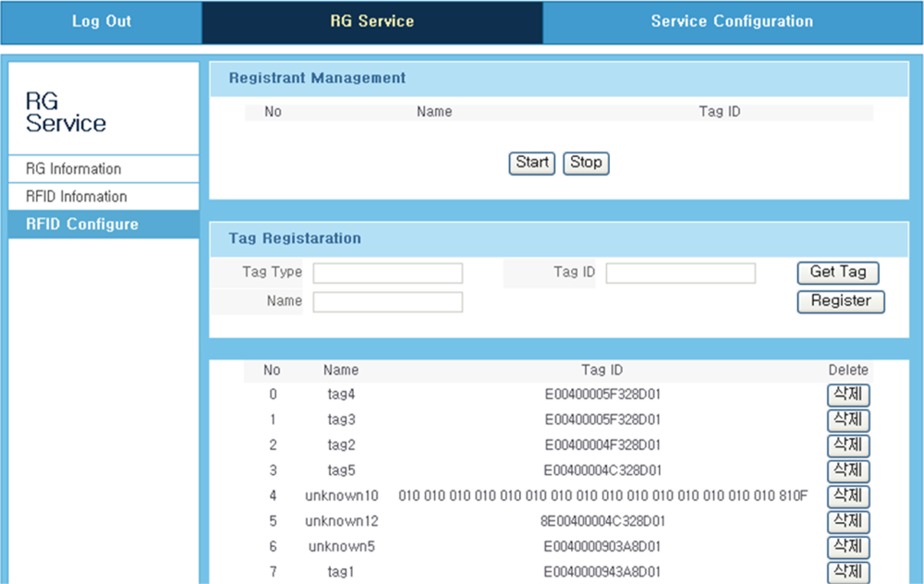Image resolution: width=924 pixels, height=584 pixels.
Task: Delete the unknown5 row
Action: tap(848, 547)
